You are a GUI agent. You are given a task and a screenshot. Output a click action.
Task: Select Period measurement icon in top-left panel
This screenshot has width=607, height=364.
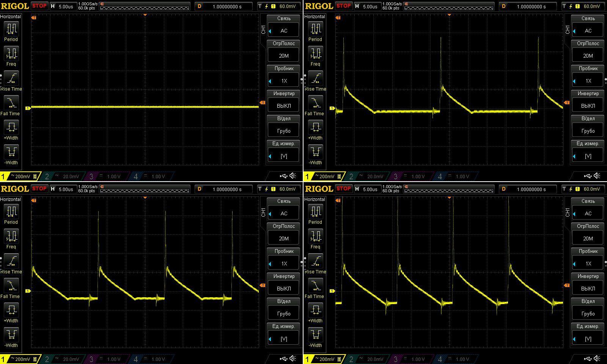click(11, 29)
